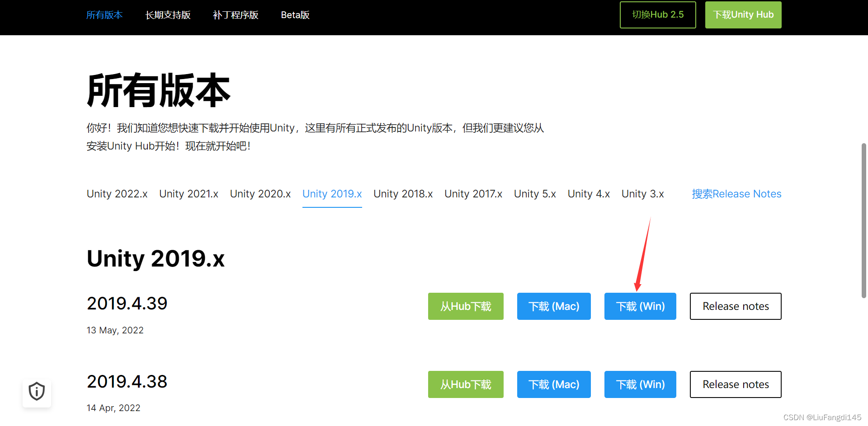Click 下载 (Mac) for version 2019.4.39
Viewport: 868px width, 426px height.
(554, 306)
